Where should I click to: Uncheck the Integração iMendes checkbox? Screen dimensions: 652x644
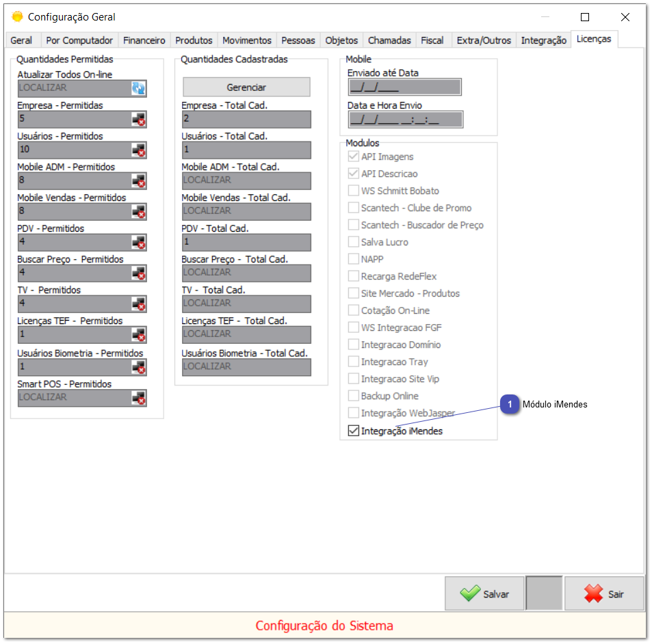353,431
